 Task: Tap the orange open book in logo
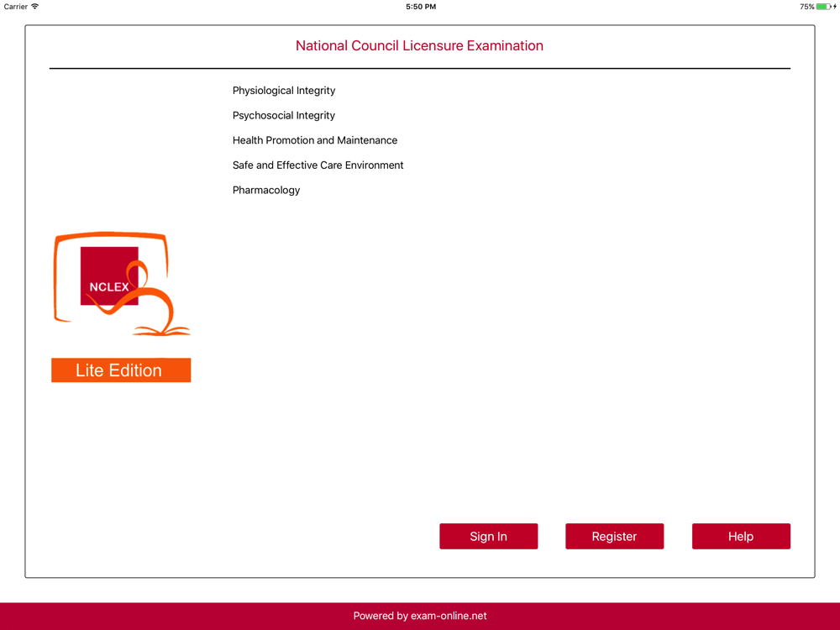(162, 330)
